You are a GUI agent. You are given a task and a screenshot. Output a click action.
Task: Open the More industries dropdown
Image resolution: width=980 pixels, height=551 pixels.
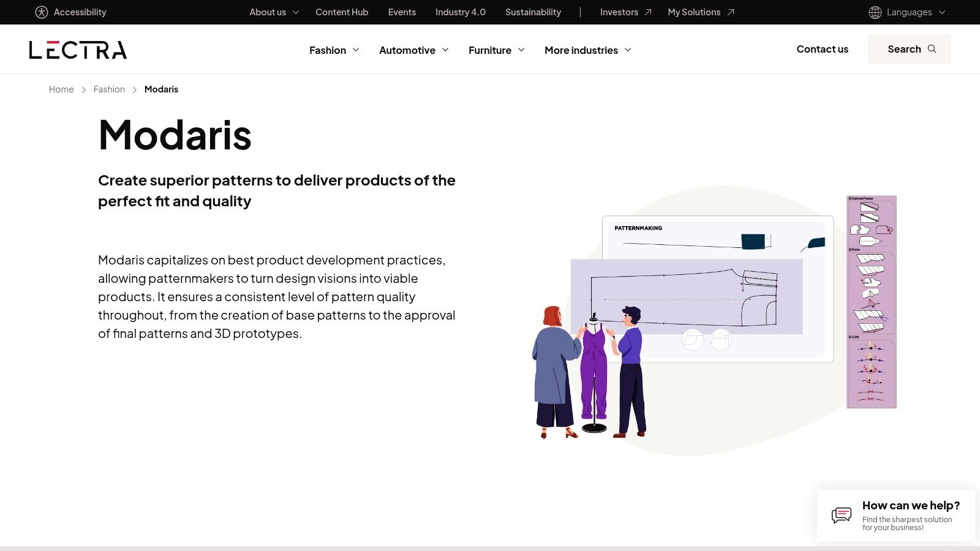click(588, 50)
